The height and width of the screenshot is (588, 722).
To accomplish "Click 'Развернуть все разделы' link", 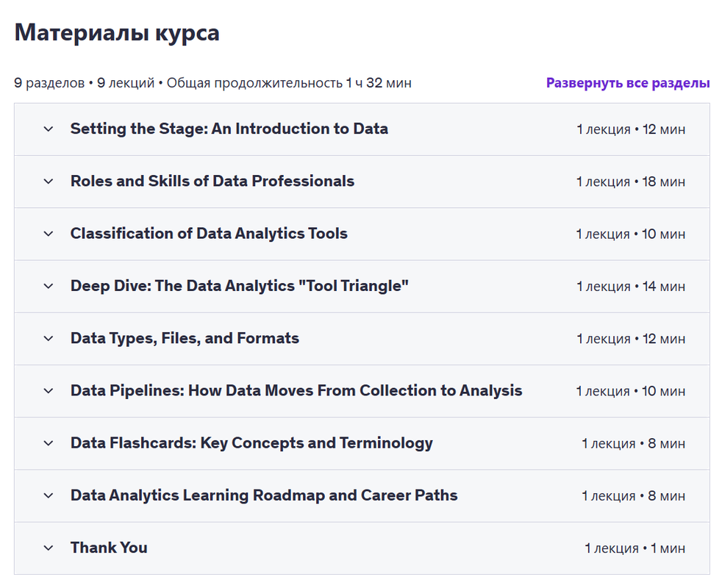I will click(x=627, y=83).
